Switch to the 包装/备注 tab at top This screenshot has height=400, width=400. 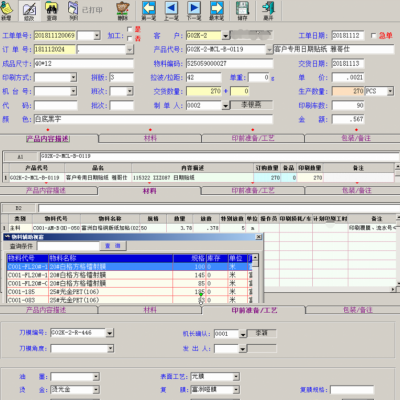pyautogui.click(x=356, y=138)
